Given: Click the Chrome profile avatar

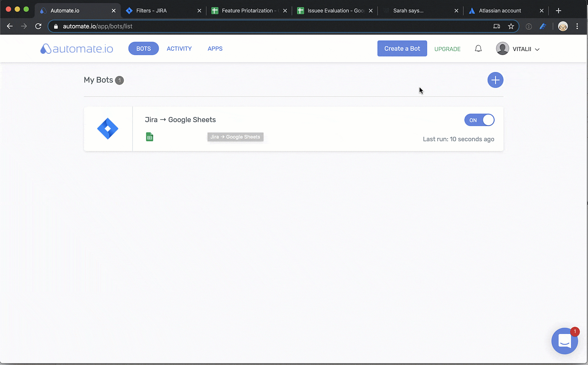Looking at the screenshot, I should (x=563, y=26).
